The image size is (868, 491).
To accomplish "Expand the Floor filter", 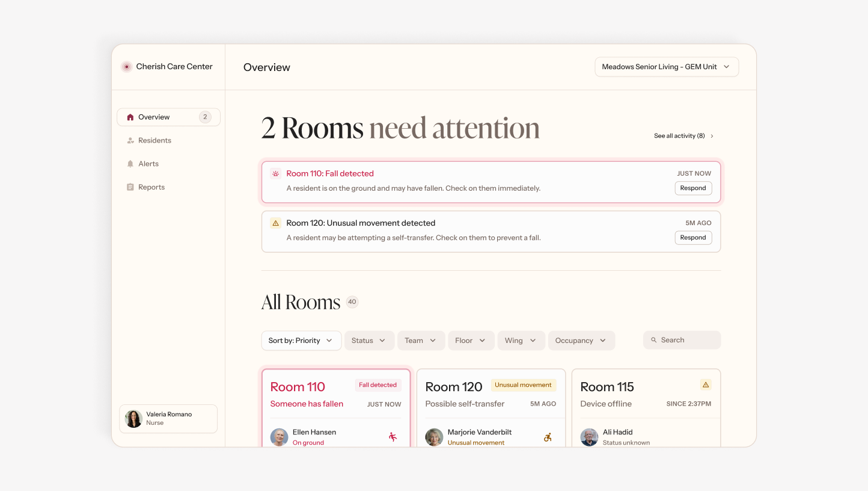I will 471,341.
